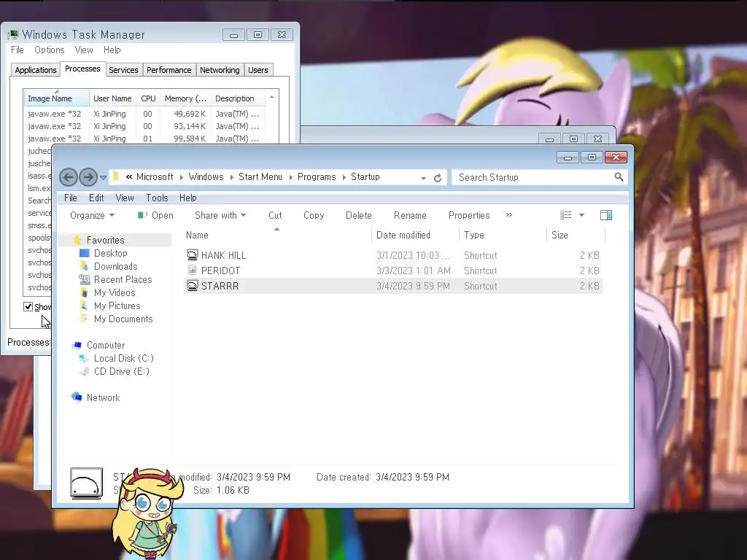Open Task Manager Help menu
747x560 pixels.
tap(112, 50)
